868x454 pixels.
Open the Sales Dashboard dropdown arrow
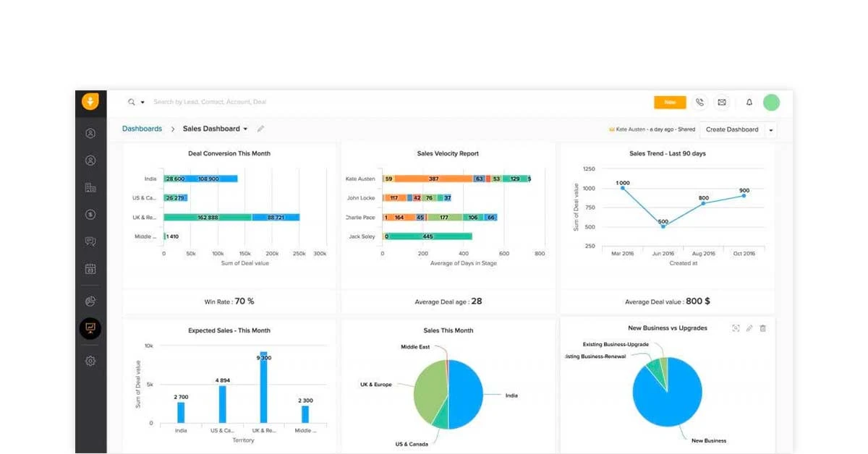coord(244,129)
